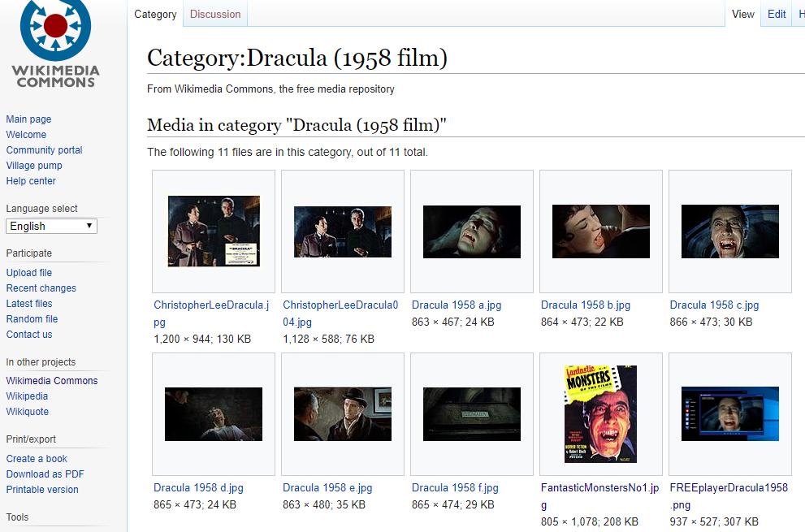The height and width of the screenshot is (532, 805).
Task: Open the Language select dropdown showing English
Action: pos(51,227)
